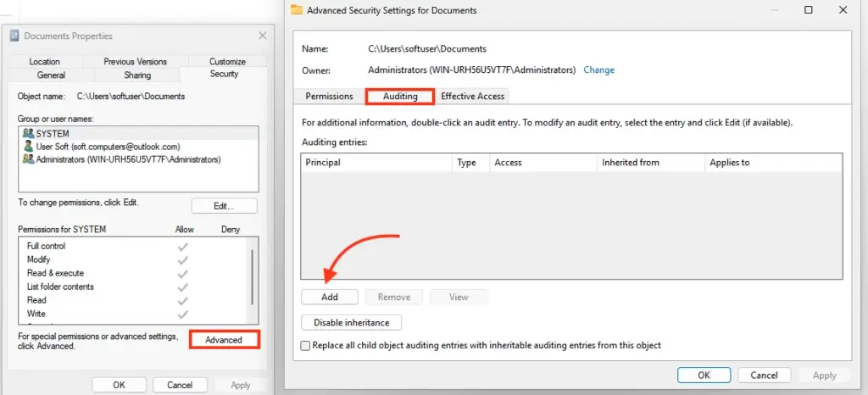Click the Edit button for permissions

(x=224, y=206)
